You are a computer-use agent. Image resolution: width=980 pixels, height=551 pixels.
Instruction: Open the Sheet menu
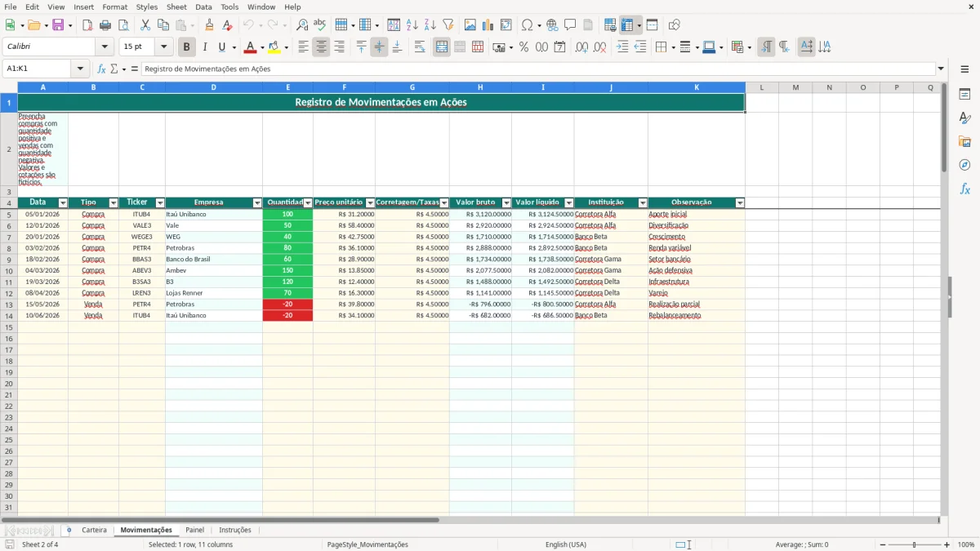[x=176, y=7]
